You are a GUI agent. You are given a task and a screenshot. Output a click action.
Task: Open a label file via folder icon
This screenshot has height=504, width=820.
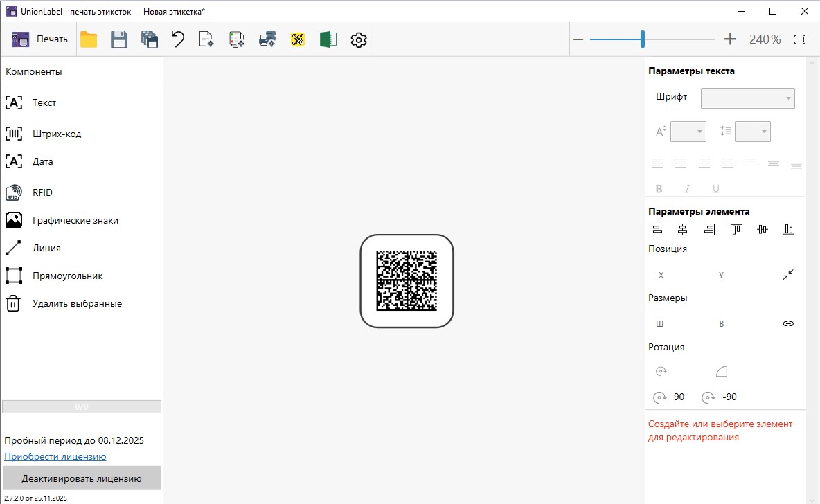point(89,39)
